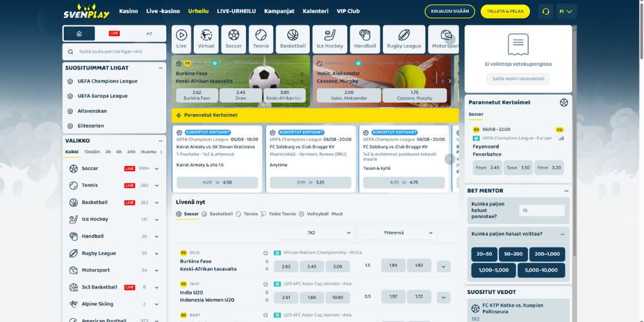Viewport: 644px width, 322px height.
Task: Show LIVE events in sidebar
Action: click(114, 33)
